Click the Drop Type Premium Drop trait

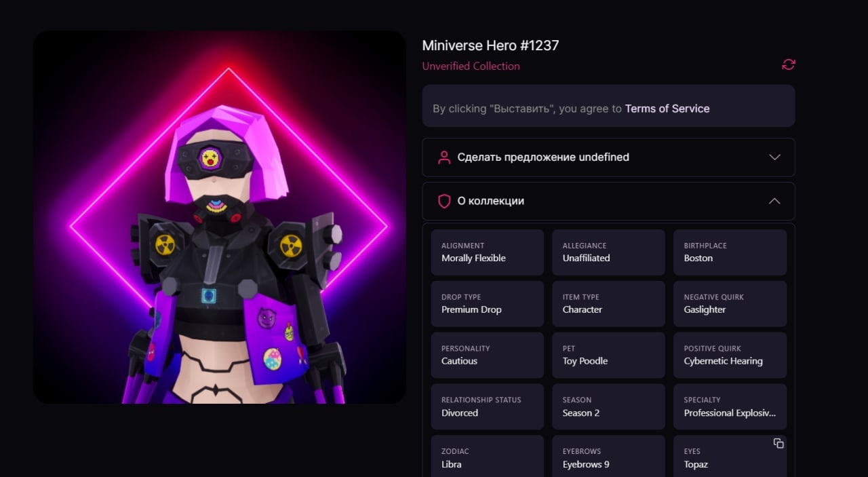tap(488, 304)
